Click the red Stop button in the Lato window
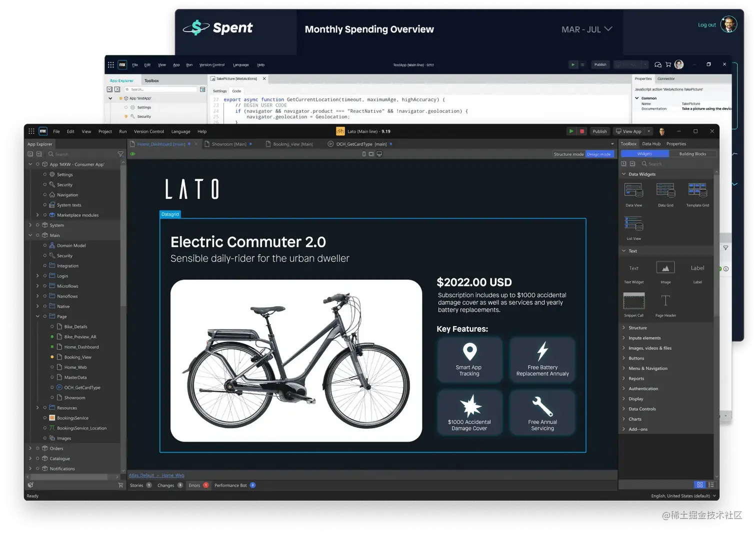This screenshot has width=756, height=534. point(582,131)
